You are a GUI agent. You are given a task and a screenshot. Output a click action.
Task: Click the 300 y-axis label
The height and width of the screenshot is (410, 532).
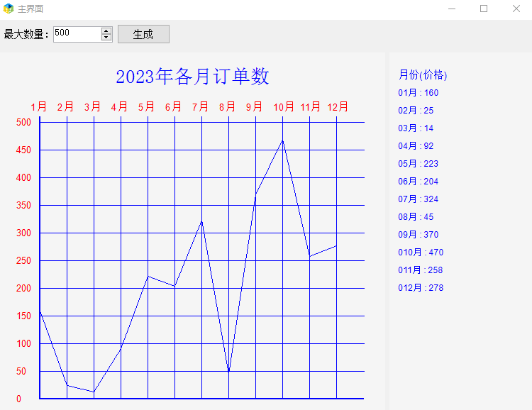pyautogui.click(x=23, y=233)
